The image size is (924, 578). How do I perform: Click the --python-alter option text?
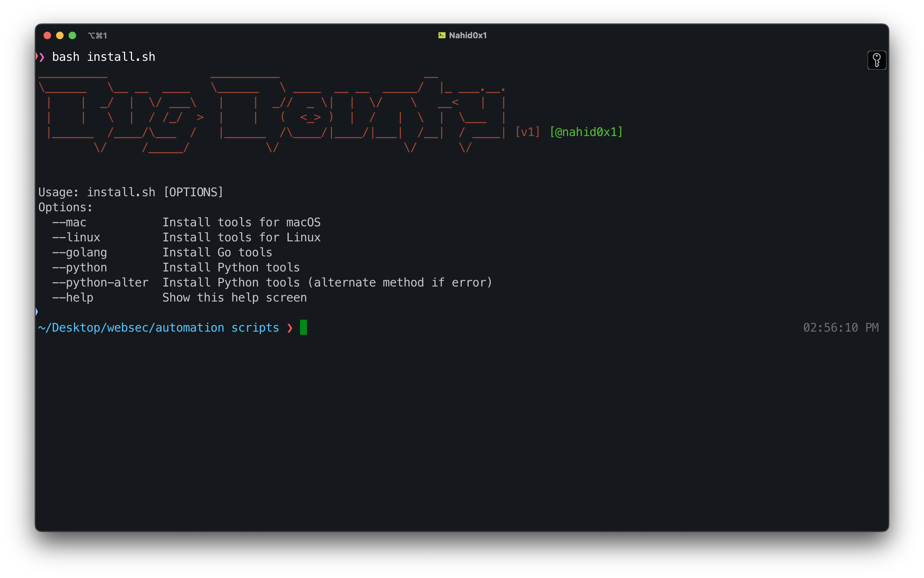coord(100,282)
